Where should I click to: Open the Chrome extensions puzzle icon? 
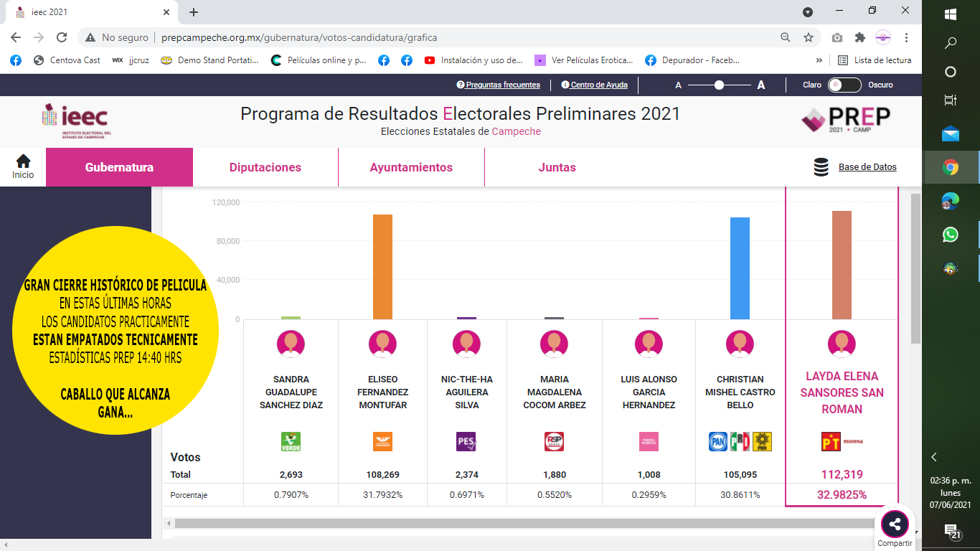point(859,37)
